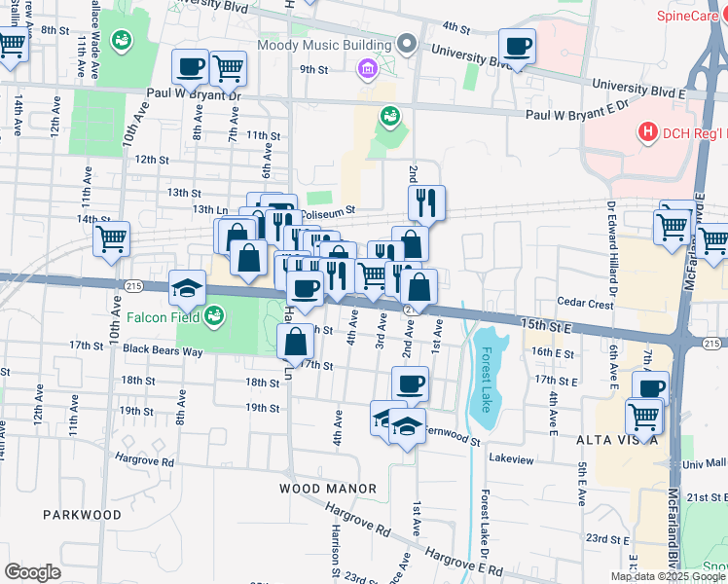Click the DCH hospital H icon
Image resolution: width=728 pixels, height=584 pixels.
point(648,131)
